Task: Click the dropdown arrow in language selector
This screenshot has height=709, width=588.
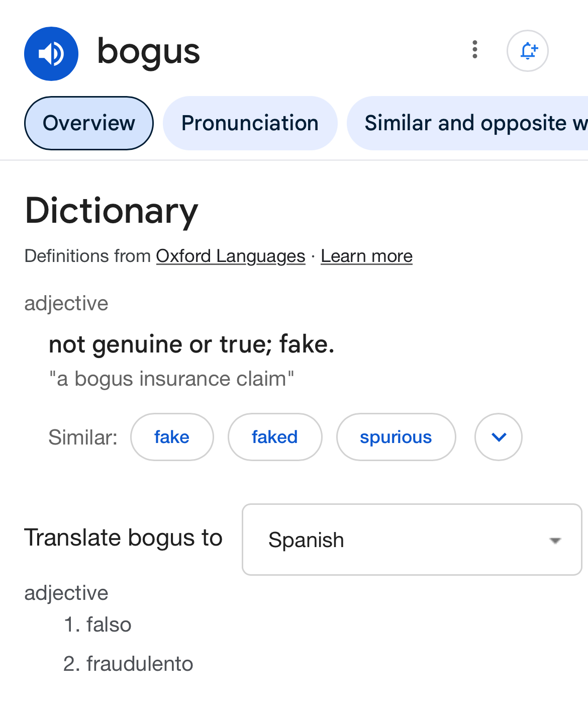Action: pos(555,541)
